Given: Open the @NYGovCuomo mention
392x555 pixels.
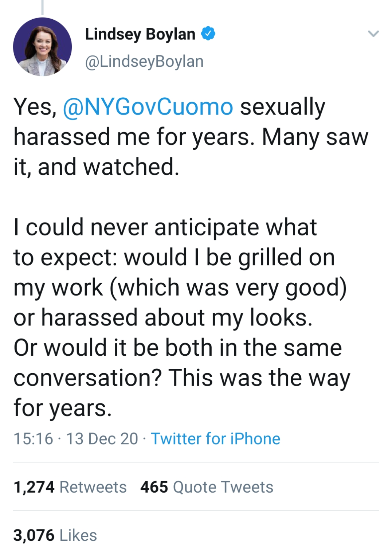Looking at the screenshot, I should (148, 107).
